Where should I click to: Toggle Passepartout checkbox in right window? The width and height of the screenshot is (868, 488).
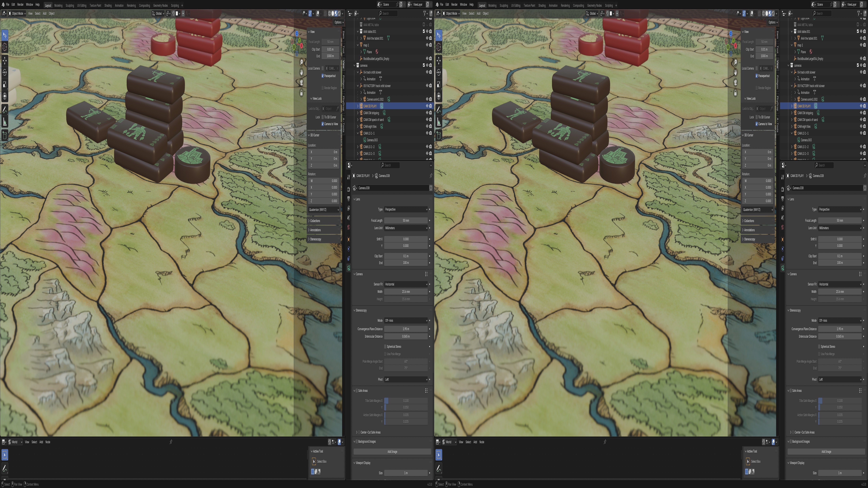(757, 76)
